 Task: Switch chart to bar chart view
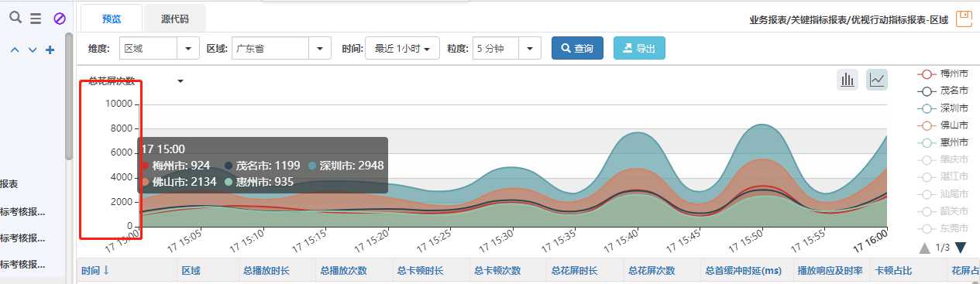848,79
